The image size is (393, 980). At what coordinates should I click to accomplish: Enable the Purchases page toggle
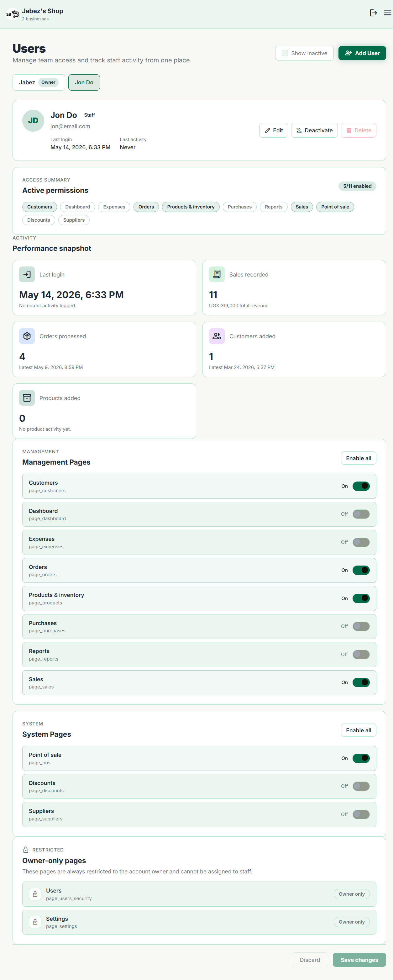[361, 626]
